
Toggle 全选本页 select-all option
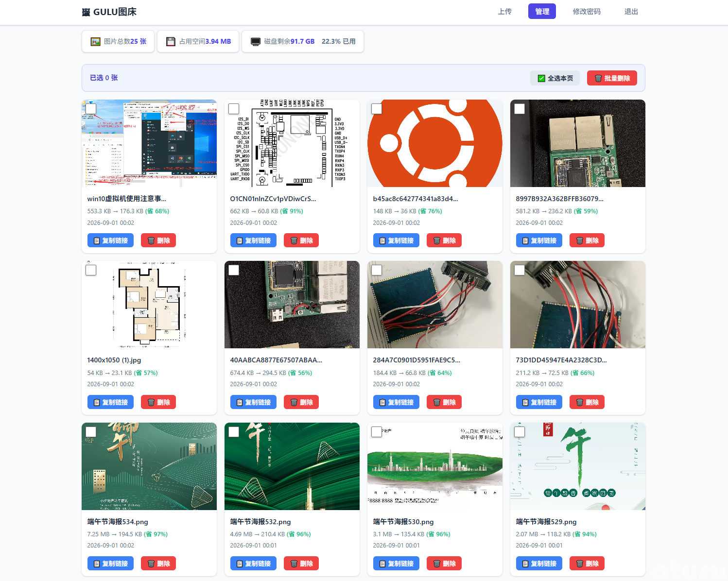point(555,78)
